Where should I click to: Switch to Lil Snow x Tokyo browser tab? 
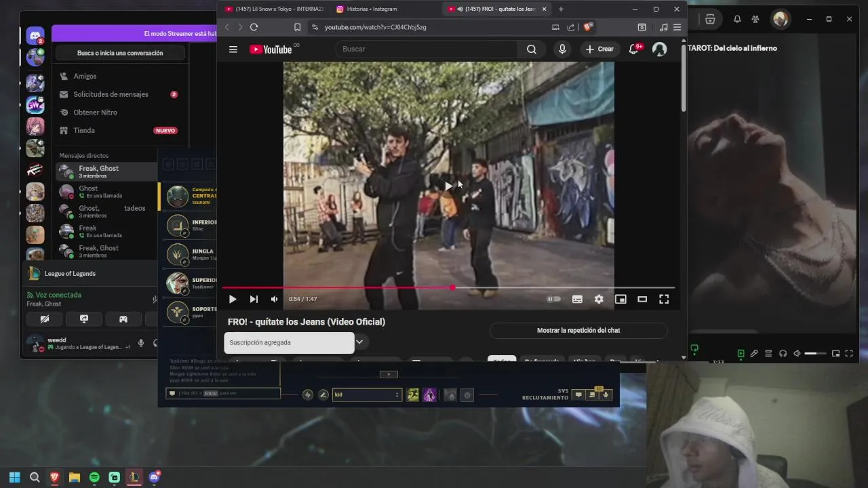273,9
